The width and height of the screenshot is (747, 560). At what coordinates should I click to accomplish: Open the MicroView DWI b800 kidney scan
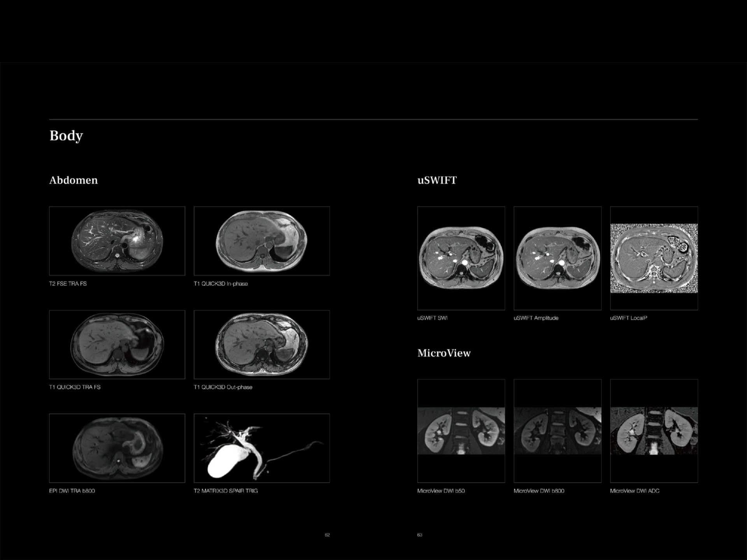pos(557,431)
